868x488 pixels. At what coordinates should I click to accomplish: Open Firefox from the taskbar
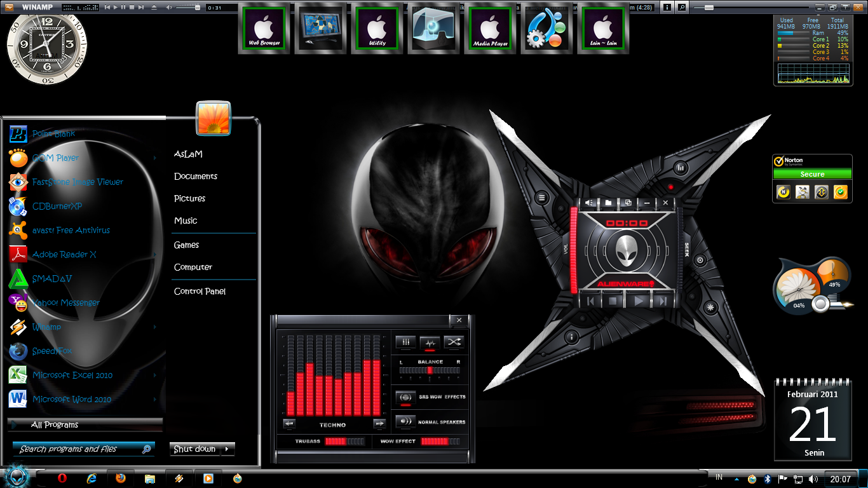[x=120, y=478]
